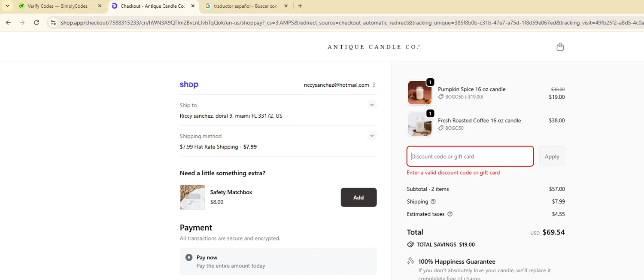Click the 'Pumpkin Spice 16 oz candle' name
This screenshot has width=644, height=280.
471,89
